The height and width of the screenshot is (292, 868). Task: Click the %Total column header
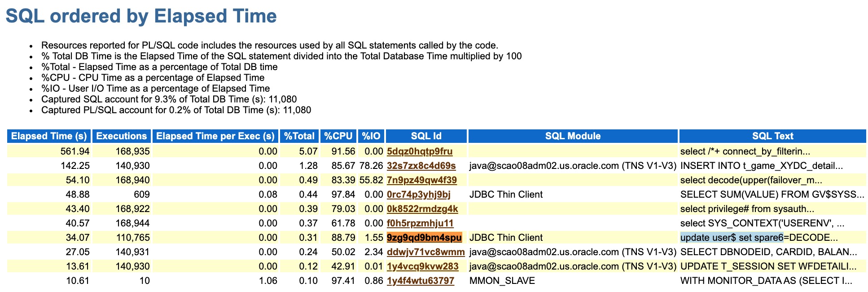tap(299, 136)
